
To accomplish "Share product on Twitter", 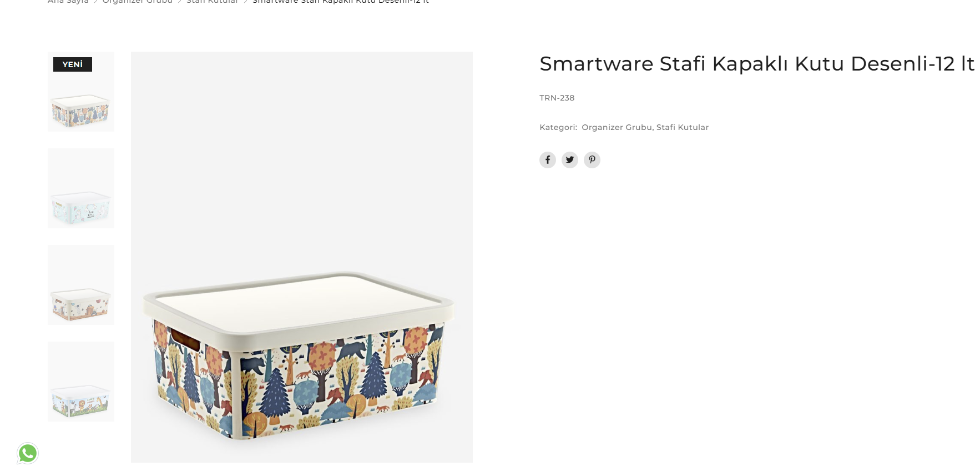I will [x=569, y=160].
